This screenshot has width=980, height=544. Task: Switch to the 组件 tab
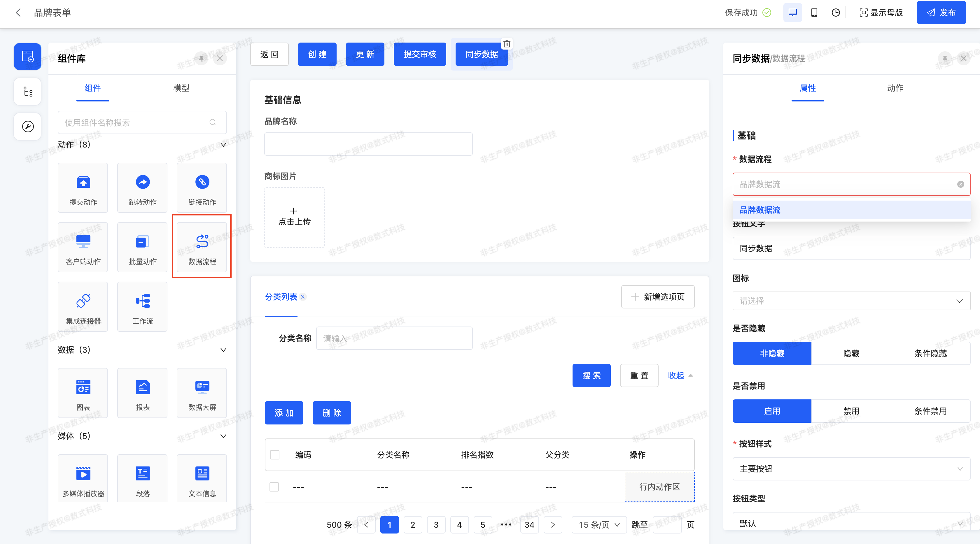pyautogui.click(x=92, y=88)
